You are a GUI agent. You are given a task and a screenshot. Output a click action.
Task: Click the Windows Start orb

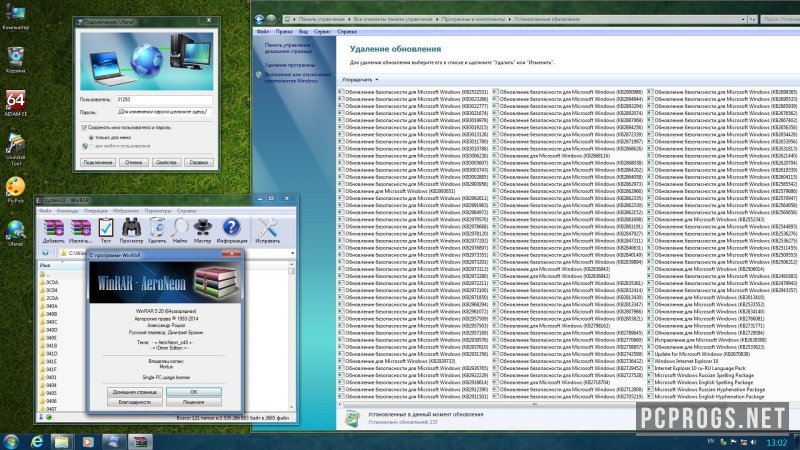tap(11, 441)
